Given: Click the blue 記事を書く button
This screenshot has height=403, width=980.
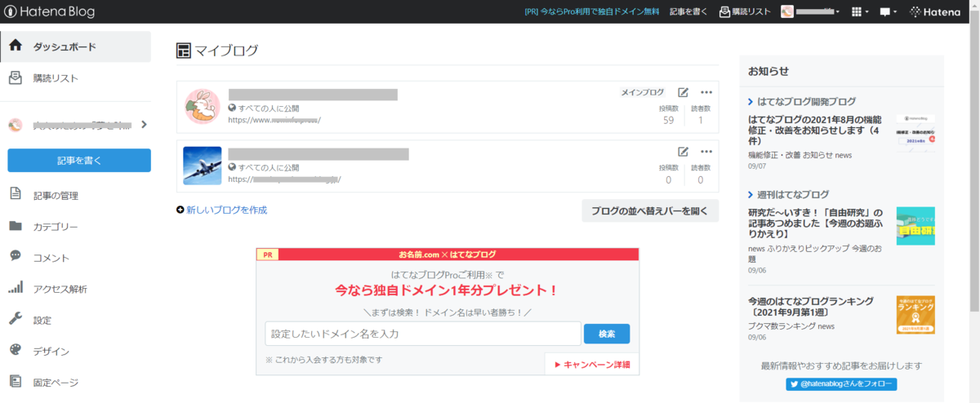Looking at the screenshot, I should [x=79, y=160].
